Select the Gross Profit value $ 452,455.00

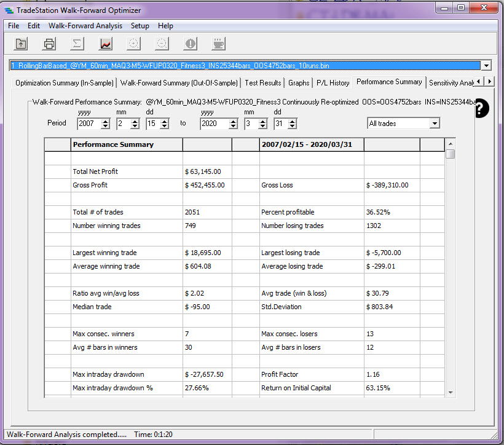coord(205,185)
